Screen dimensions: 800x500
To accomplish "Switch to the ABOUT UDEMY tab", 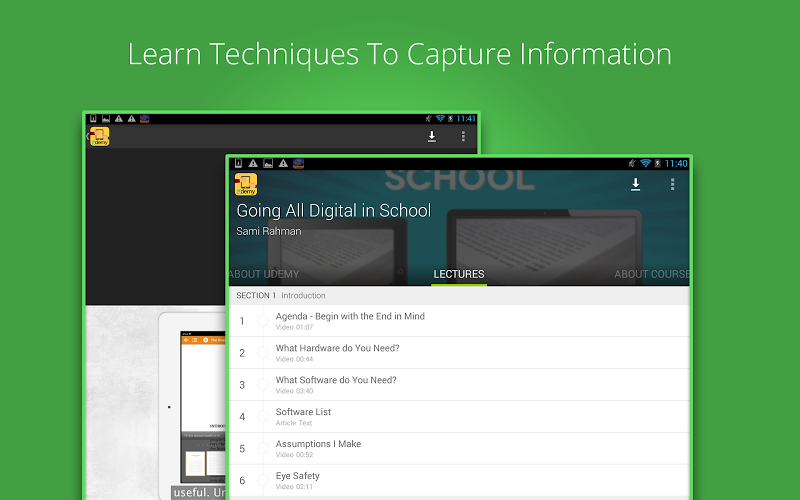I will [x=264, y=274].
